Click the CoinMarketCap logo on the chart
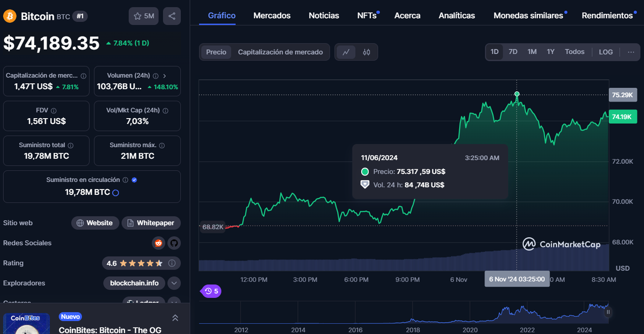This screenshot has height=334, width=644. pyautogui.click(x=562, y=244)
